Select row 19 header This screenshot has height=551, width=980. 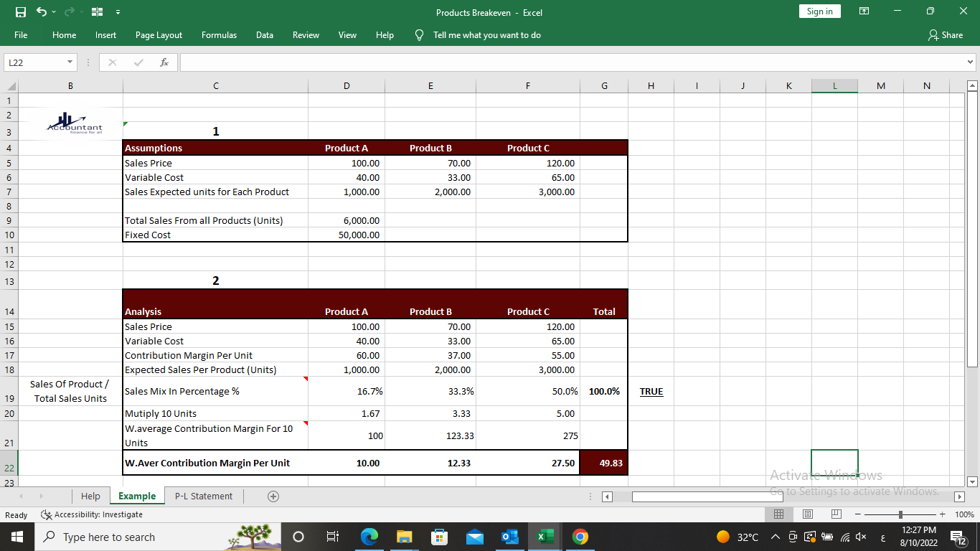[x=9, y=391]
